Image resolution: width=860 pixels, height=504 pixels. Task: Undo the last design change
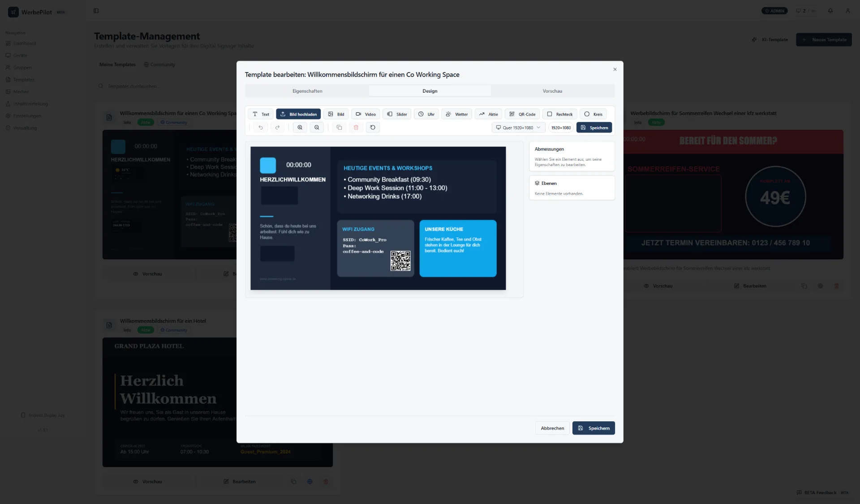(261, 128)
